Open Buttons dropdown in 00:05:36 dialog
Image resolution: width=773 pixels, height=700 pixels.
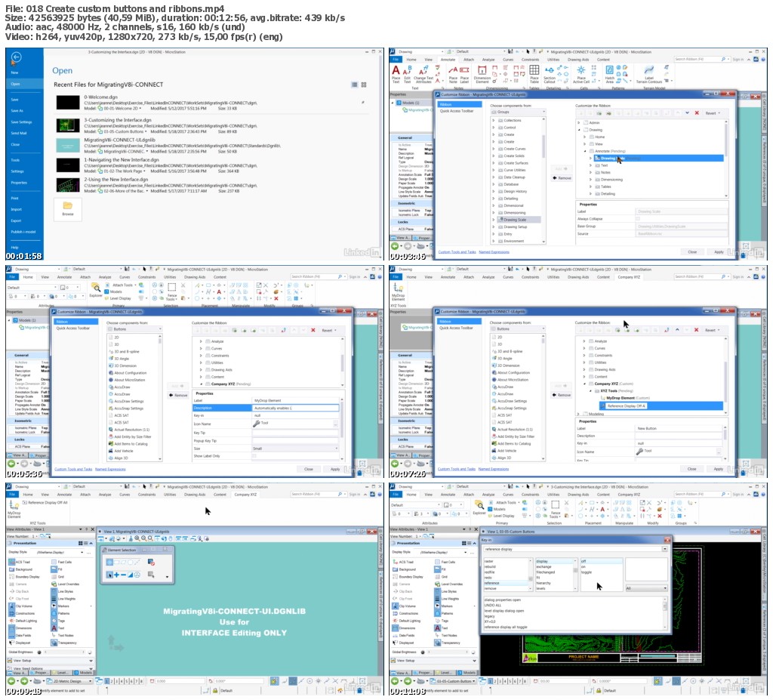(x=134, y=329)
